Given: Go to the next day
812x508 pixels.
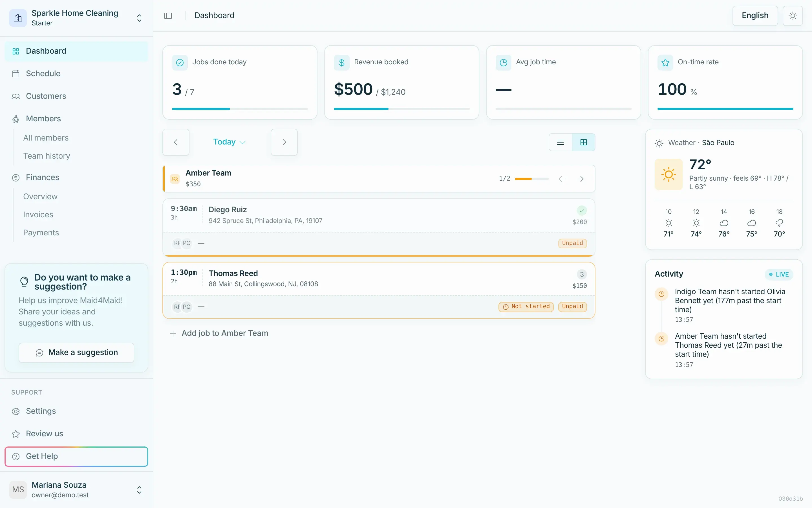Looking at the screenshot, I should click(284, 142).
